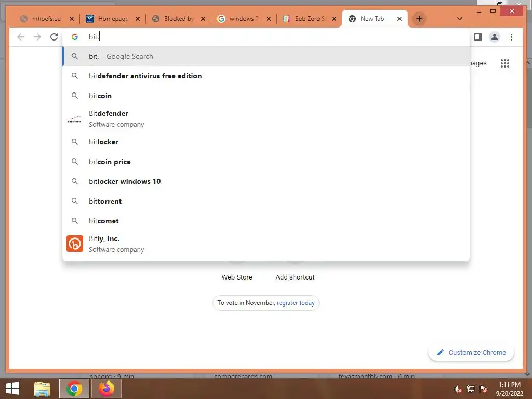Image resolution: width=532 pixels, height=399 pixels.
Task: Open the Chrome three-dot menu
Action: (511, 37)
